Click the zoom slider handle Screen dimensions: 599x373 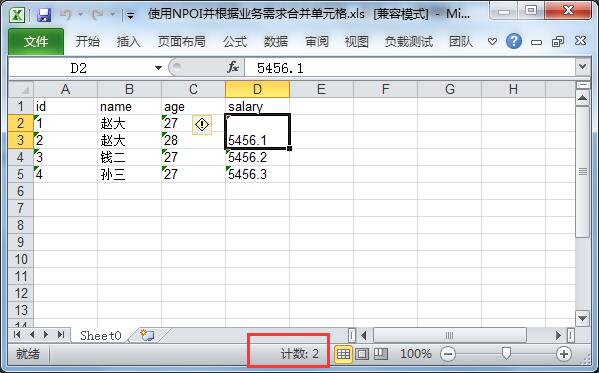(506, 354)
